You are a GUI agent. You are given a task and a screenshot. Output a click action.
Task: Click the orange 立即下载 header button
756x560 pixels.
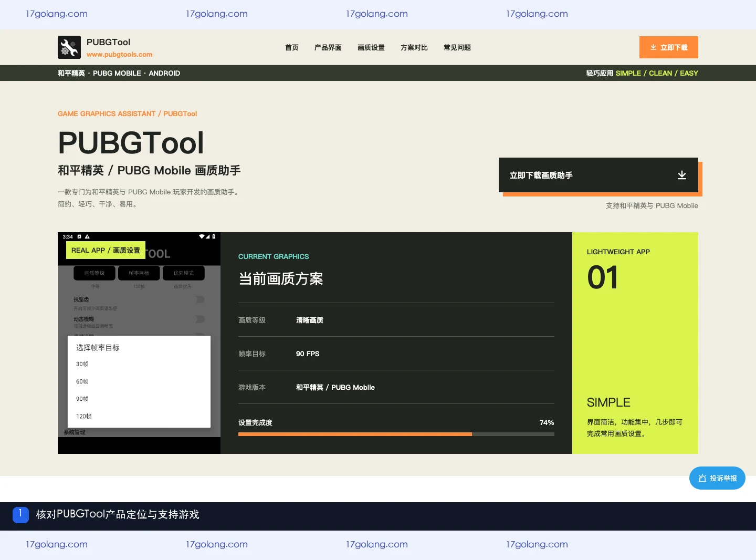click(x=669, y=47)
